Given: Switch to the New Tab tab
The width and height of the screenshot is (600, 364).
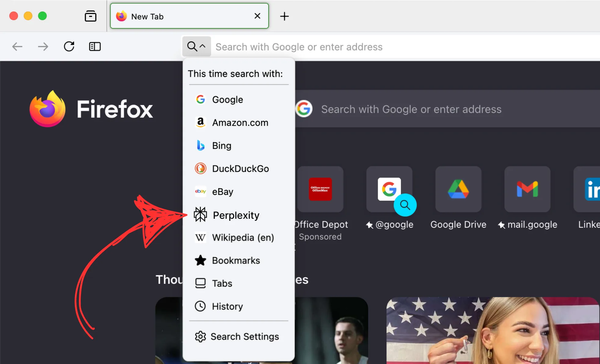Looking at the screenshot, I should click(171, 16).
